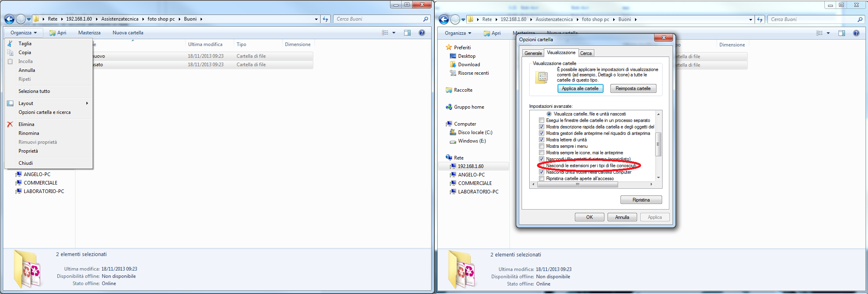This screenshot has height=294, width=868.
Task: Click the vertical scrollbar thumb in Impostazioni avanzate
Action: click(658, 144)
